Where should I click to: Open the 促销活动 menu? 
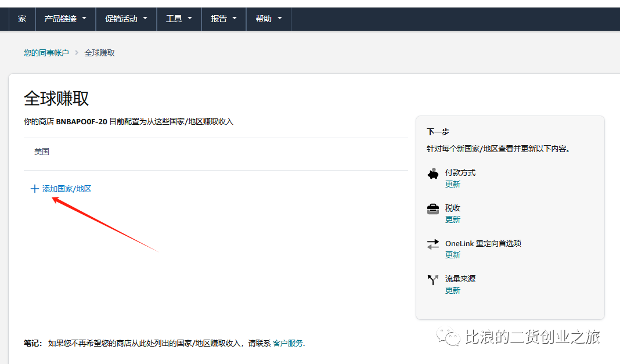(126, 19)
